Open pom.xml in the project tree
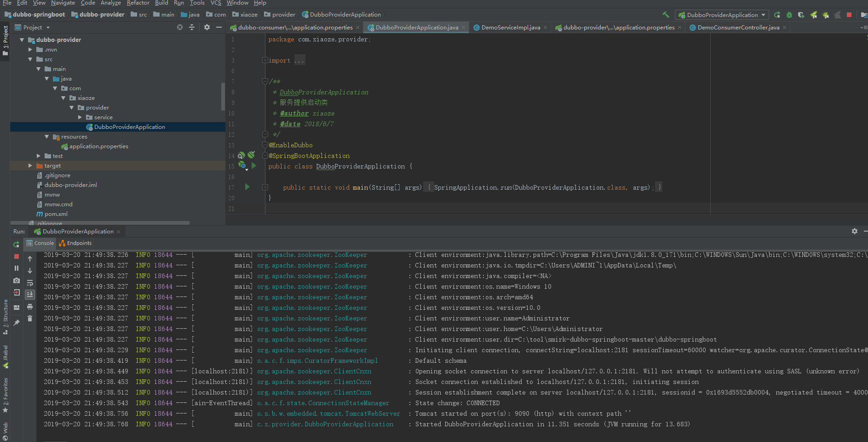The image size is (868, 442). [56, 214]
